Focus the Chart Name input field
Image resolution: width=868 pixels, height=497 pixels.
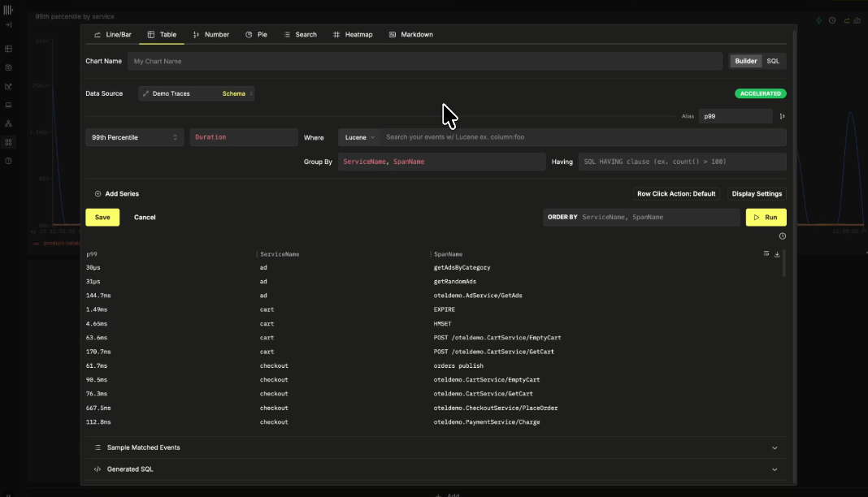(425, 62)
